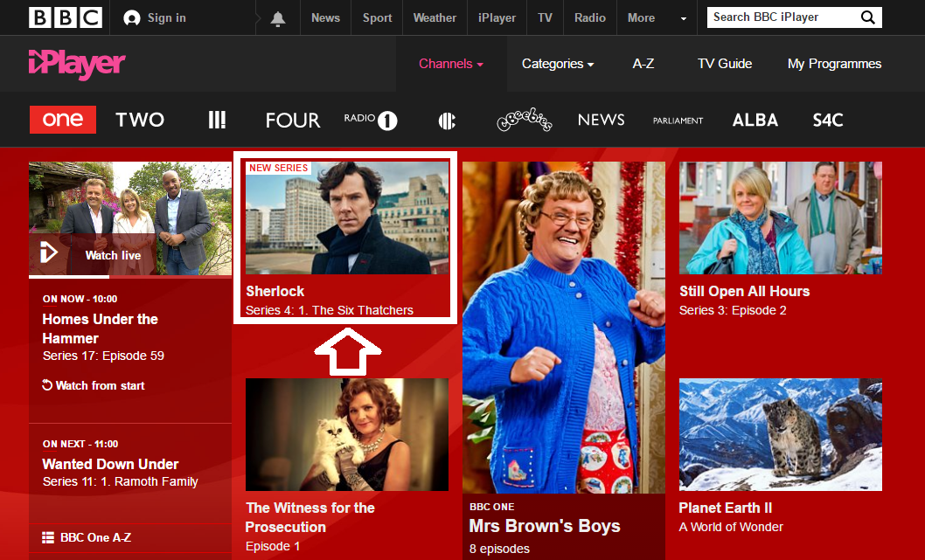Open the BBC One A-Z link
Screen dimensions: 925x560
[95, 537]
